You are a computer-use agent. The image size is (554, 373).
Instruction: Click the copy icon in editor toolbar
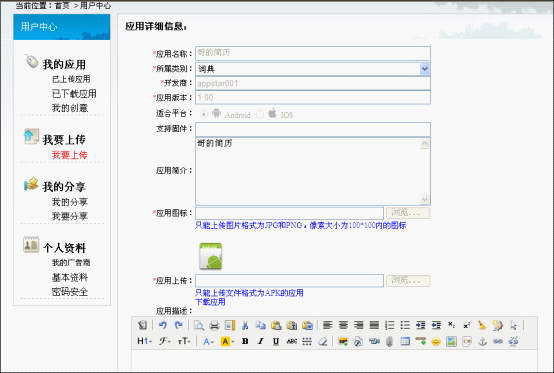[261, 325]
